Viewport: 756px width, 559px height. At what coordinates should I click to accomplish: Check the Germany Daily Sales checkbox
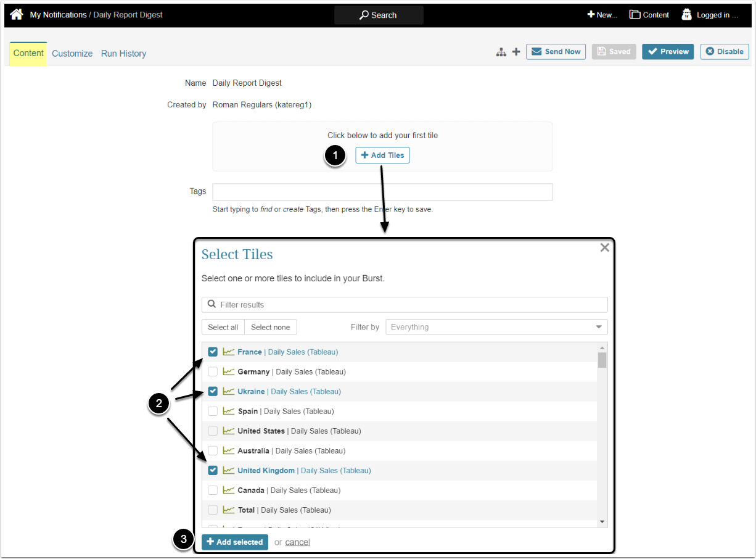(213, 371)
